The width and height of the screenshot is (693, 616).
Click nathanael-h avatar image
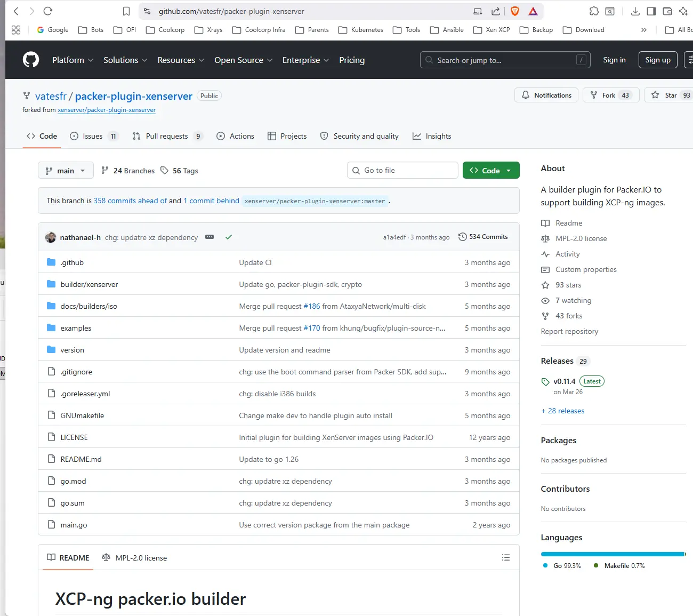coord(51,237)
